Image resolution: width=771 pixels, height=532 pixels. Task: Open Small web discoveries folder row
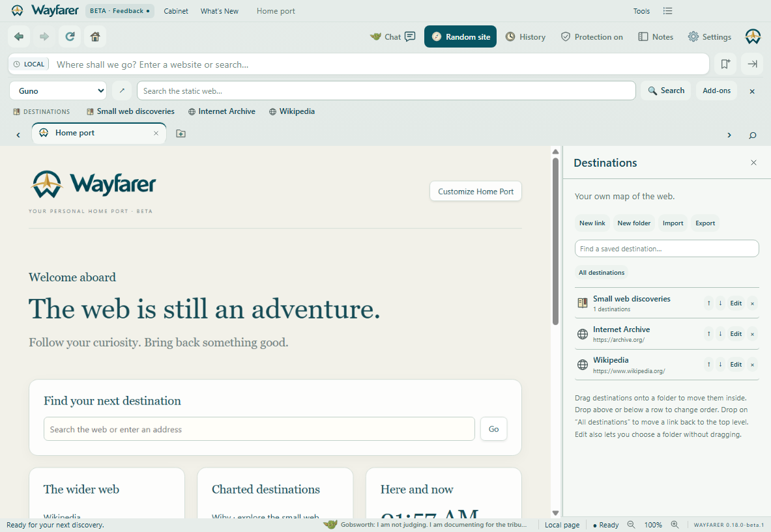tap(667, 303)
